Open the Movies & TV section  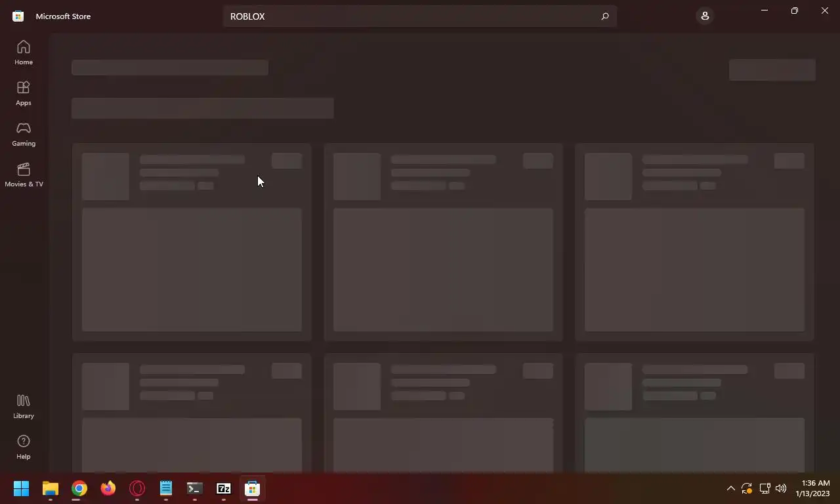(x=24, y=175)
